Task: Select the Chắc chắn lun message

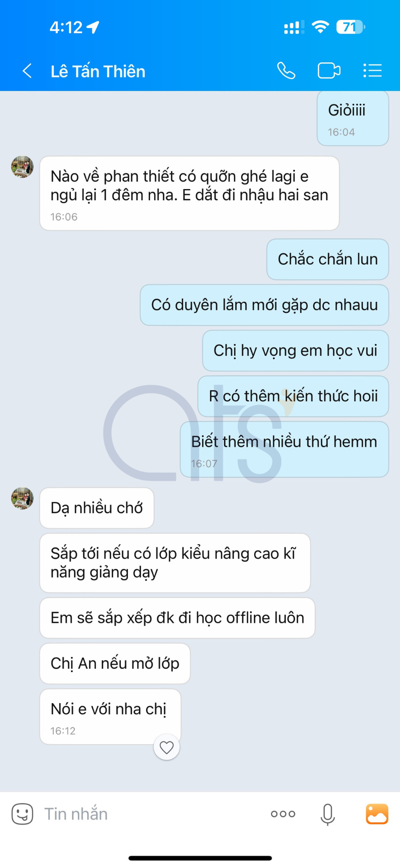Action: [328, 259]
